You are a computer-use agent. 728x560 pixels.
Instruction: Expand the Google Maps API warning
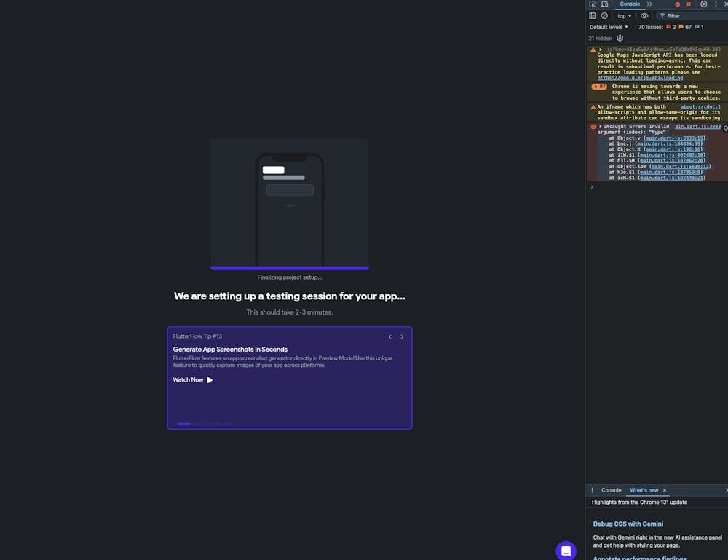click(x=601, y=50)
